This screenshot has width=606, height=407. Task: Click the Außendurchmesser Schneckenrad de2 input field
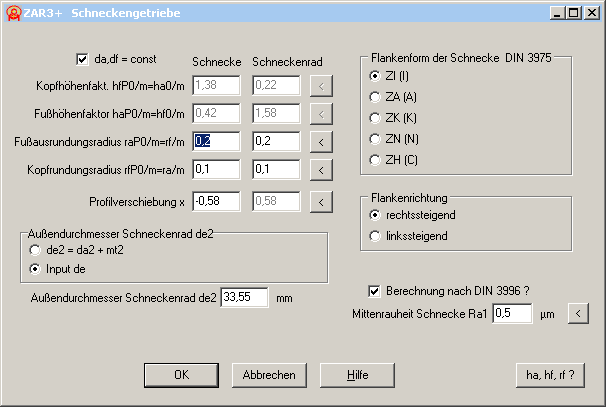coord(244,297)
